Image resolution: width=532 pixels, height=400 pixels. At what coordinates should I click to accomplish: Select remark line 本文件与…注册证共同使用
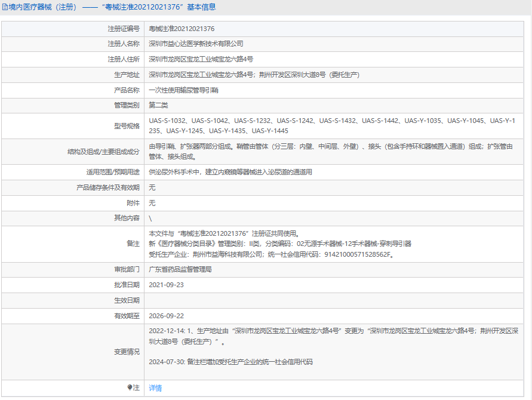pos(225,233)
